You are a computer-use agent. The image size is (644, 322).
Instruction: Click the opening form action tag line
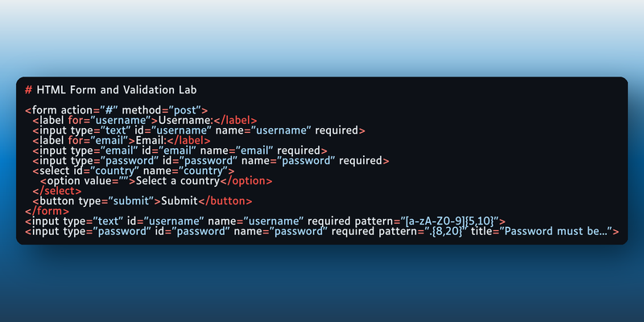116,110
